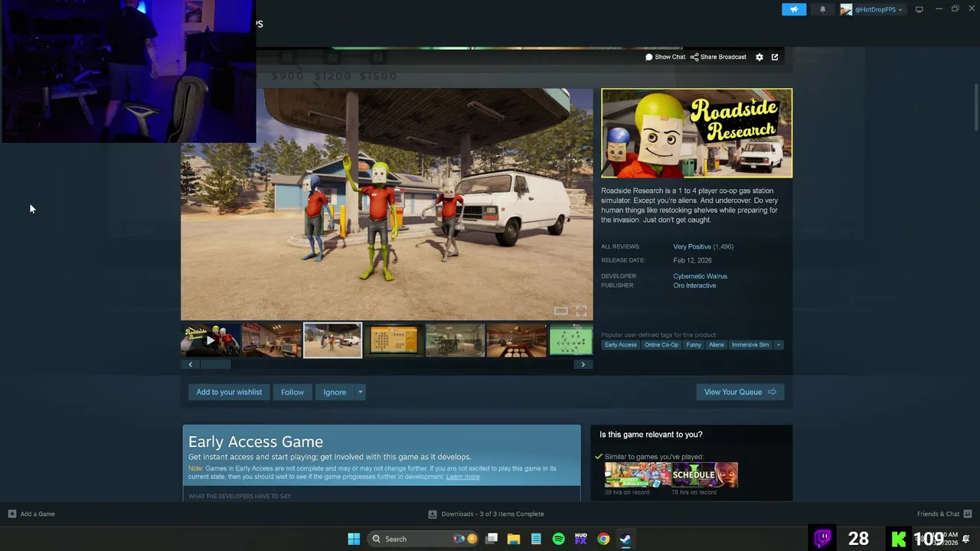The height and width of the screenshot is (551, 980).
Task: Open the Schedule I similar game image
Action: [705, 474]
